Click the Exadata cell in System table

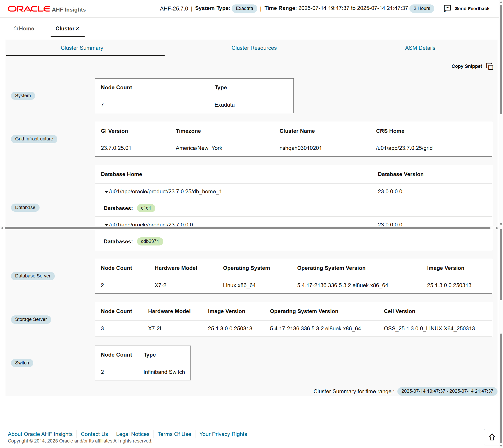225,105
